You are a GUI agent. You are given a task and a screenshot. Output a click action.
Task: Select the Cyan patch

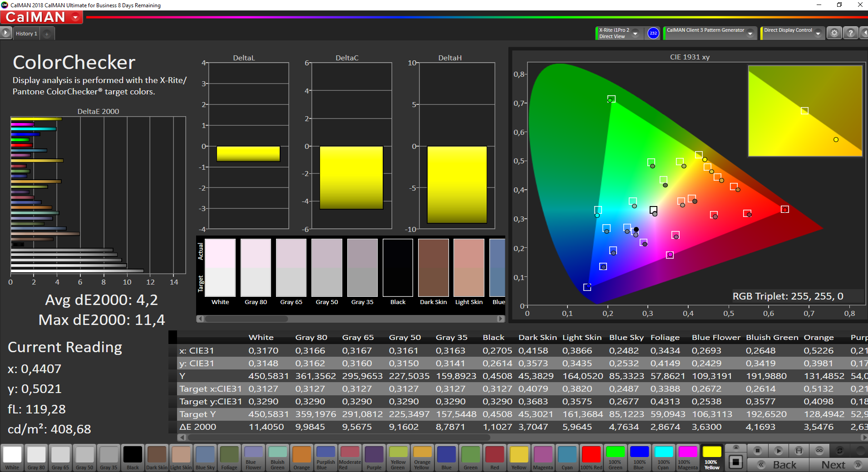(567, 457)
